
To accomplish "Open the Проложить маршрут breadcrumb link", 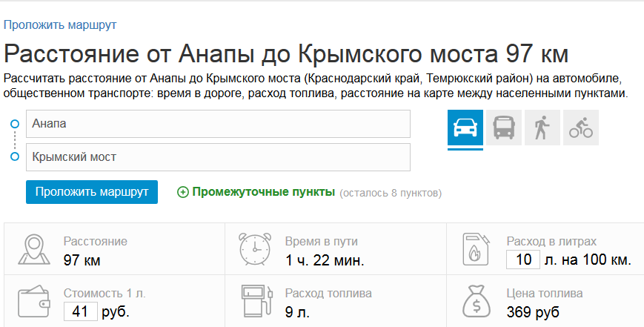I will (60, 25).
